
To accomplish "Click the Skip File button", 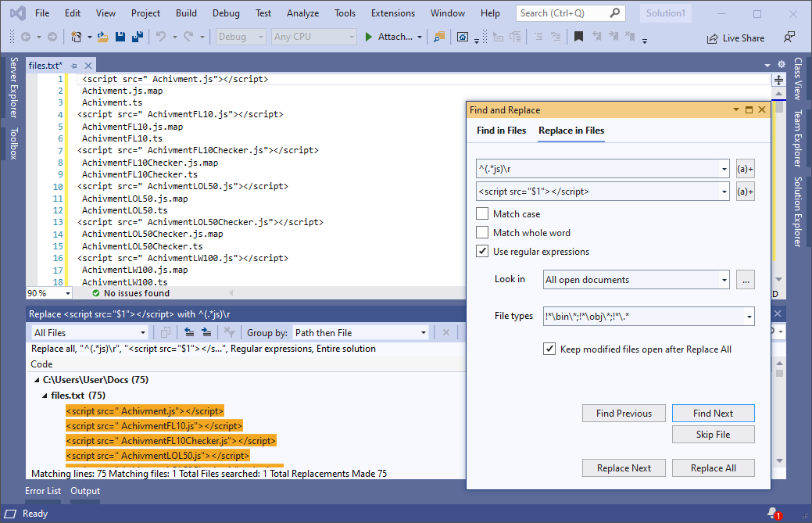I will [713, 435].
